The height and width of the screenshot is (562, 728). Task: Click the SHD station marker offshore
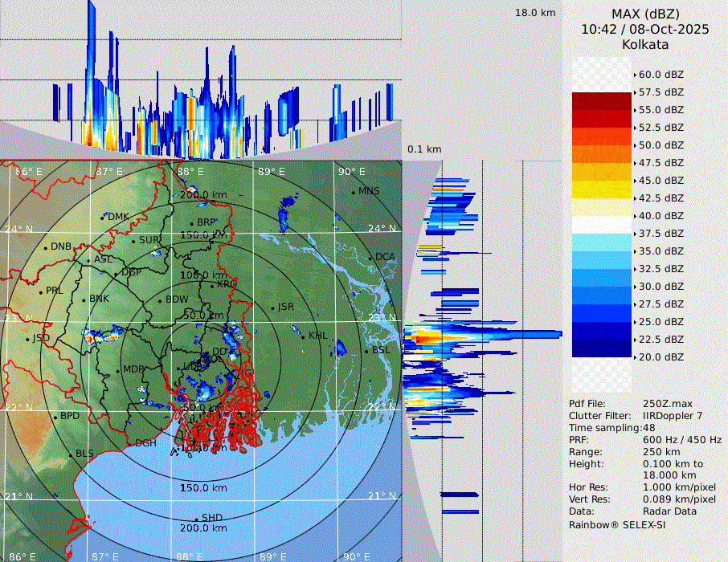197,518
